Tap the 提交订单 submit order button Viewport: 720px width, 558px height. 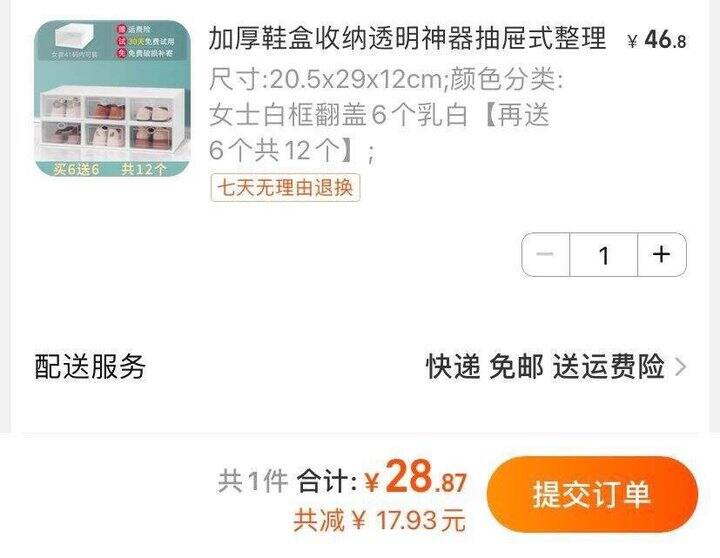(x=592, y=494)
